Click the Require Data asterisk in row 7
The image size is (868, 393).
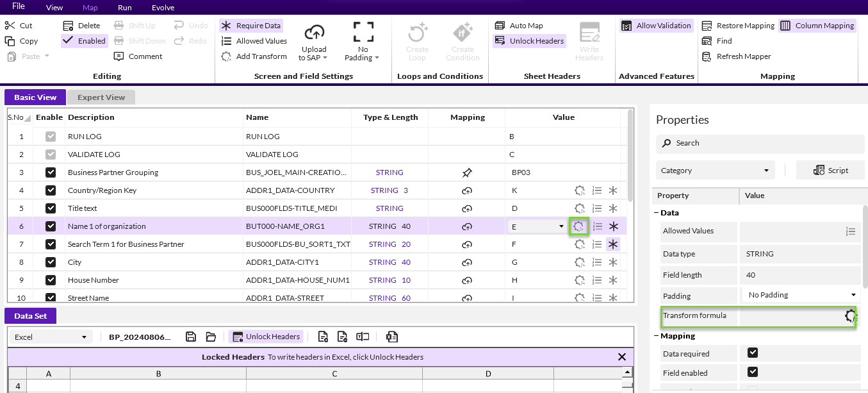[x=613, y=244]
